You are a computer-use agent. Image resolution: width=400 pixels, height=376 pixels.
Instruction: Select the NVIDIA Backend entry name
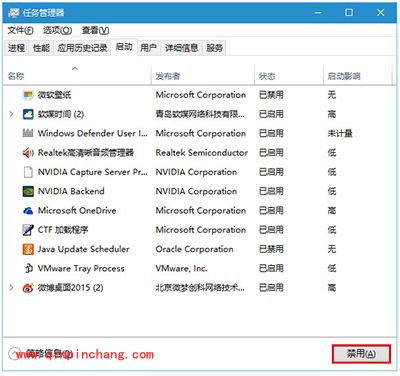point(71,191)
